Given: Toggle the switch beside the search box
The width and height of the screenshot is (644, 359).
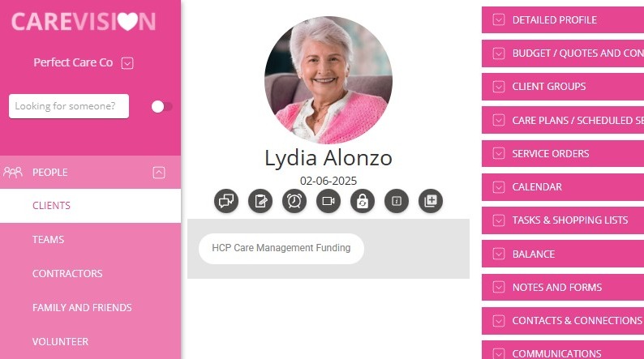Looking at the screenshot, I should 161,107.
